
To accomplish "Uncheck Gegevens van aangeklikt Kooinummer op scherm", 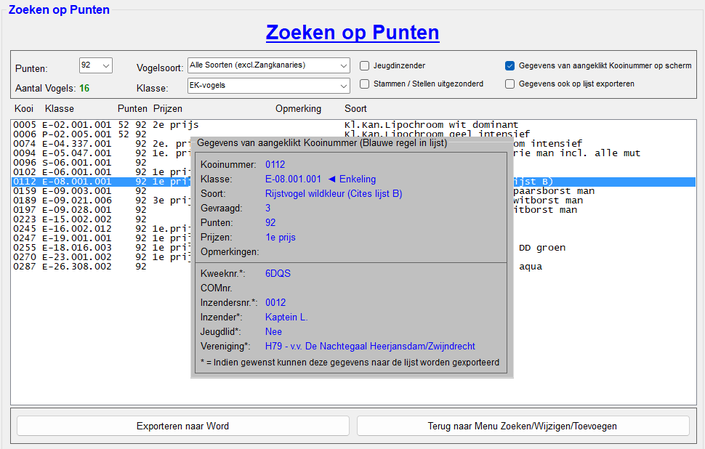I will [x=510, y=66].
